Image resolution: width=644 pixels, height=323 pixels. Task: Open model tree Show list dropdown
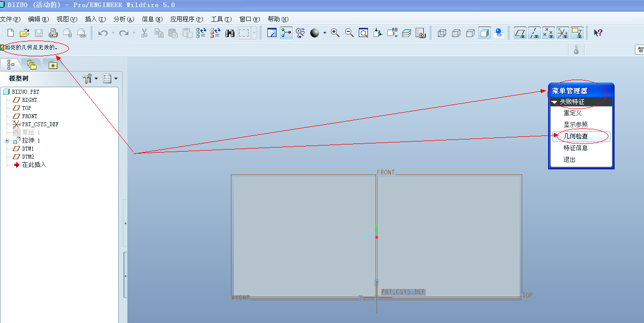point(110,79)
